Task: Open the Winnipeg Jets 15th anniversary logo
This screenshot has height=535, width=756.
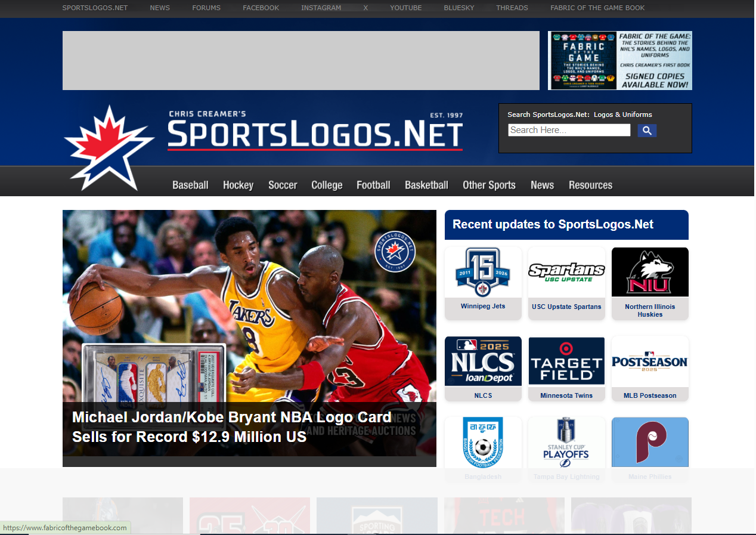Action: (483, 273)
